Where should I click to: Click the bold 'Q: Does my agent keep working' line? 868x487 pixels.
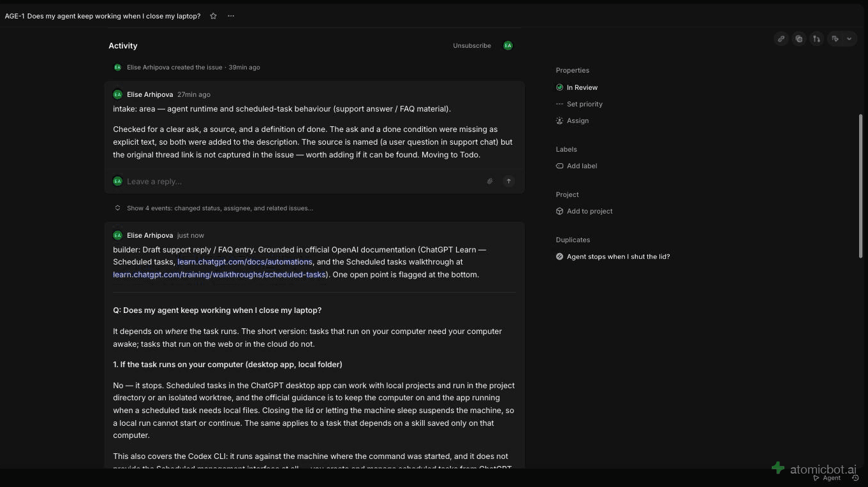217,310
